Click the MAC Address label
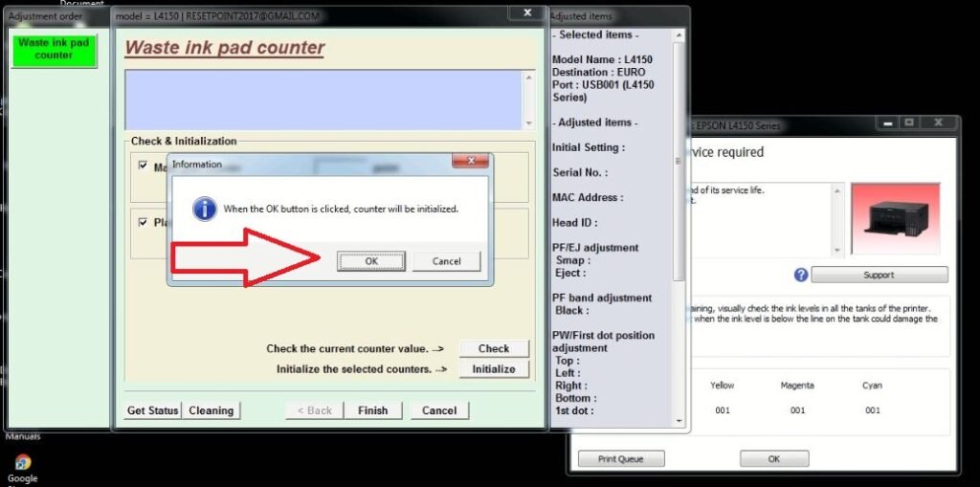This screenshot has height=487, width=980. (589, 197)
